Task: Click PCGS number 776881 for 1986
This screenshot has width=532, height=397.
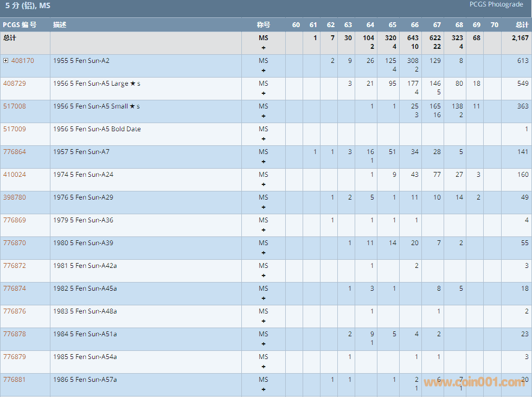Action: 14,380
